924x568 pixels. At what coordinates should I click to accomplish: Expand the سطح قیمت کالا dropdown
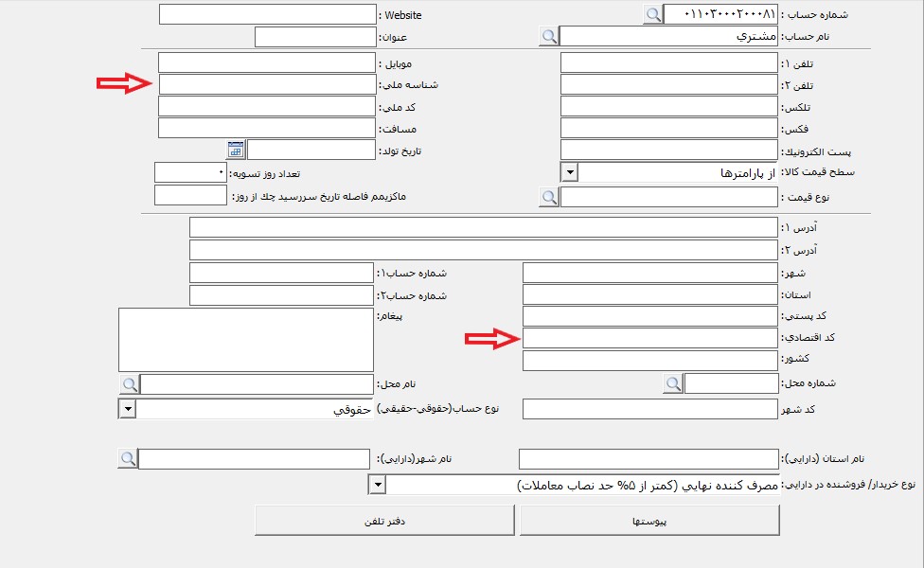569,173
